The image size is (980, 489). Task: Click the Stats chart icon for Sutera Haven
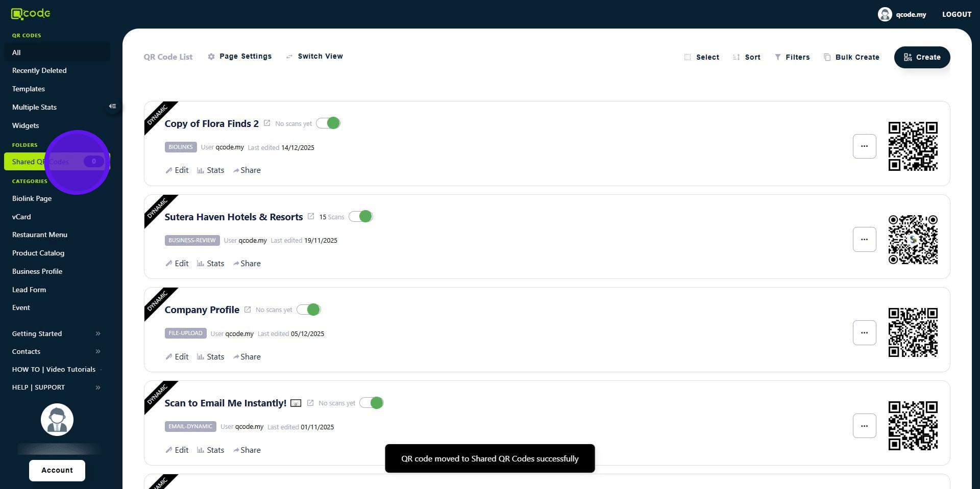coord(201,264)
